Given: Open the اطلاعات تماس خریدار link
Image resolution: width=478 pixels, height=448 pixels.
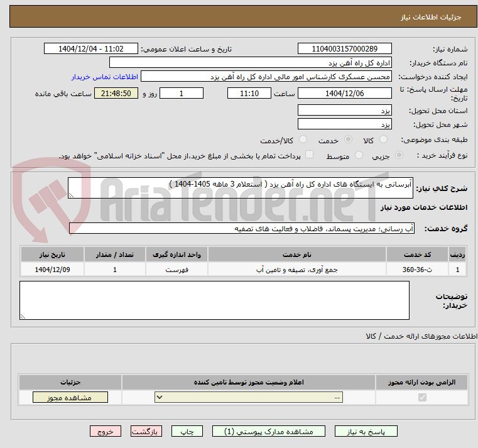Looking at the screenshot, I should 105,77.
